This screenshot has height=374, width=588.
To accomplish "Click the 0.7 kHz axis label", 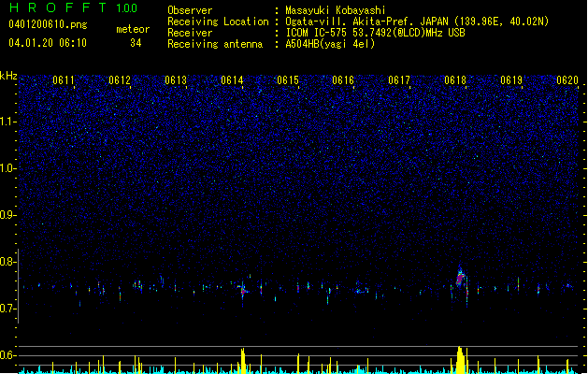I will coord(7,309).
